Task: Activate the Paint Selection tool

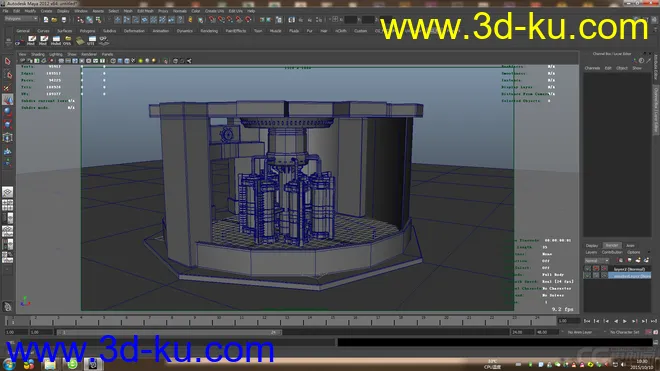Action: 8,87
